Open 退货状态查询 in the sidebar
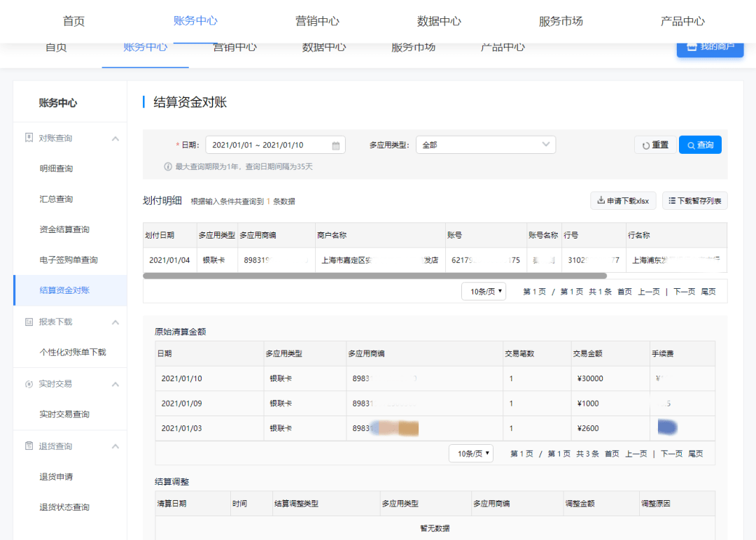Image resolution: width=756 pixels, height=540 pixels. (64, 506)
